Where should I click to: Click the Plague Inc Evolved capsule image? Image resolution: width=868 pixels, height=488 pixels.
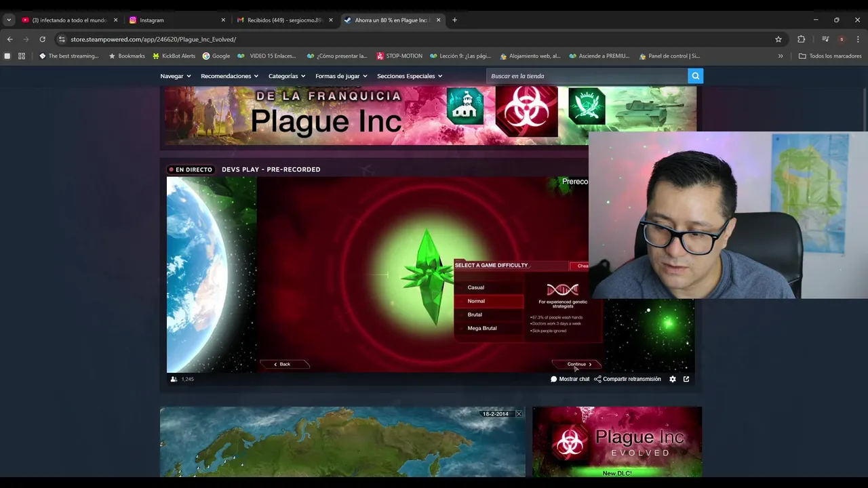click(x=617, y=441)
